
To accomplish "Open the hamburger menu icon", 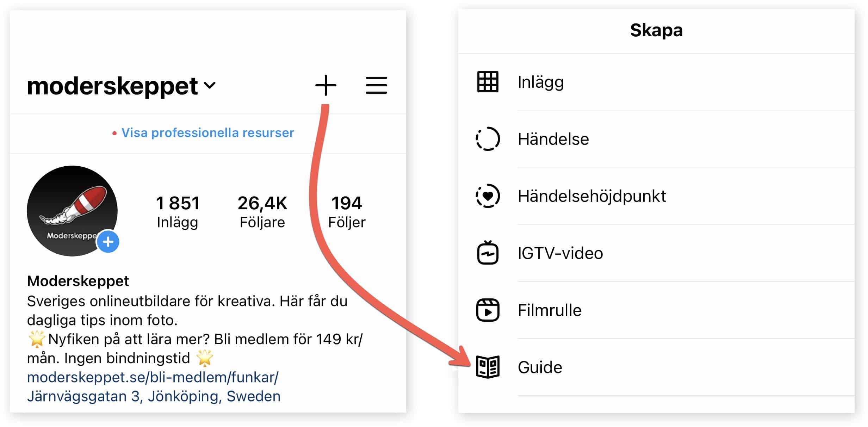I will coord(376,85).
